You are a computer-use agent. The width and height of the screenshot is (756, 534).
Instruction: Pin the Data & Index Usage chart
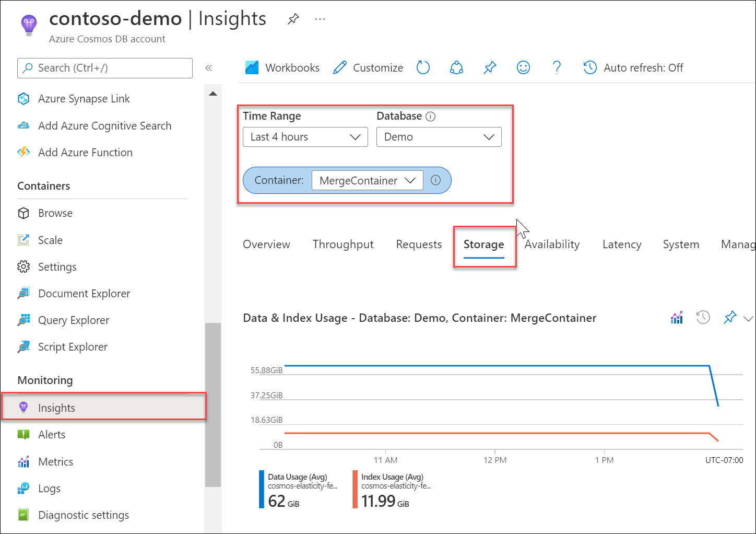pyautogui.click(x=729, y=317)
